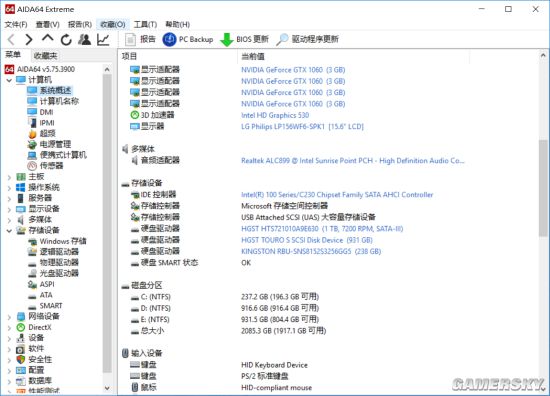Click the Back navigation arrow

[11, 39]
